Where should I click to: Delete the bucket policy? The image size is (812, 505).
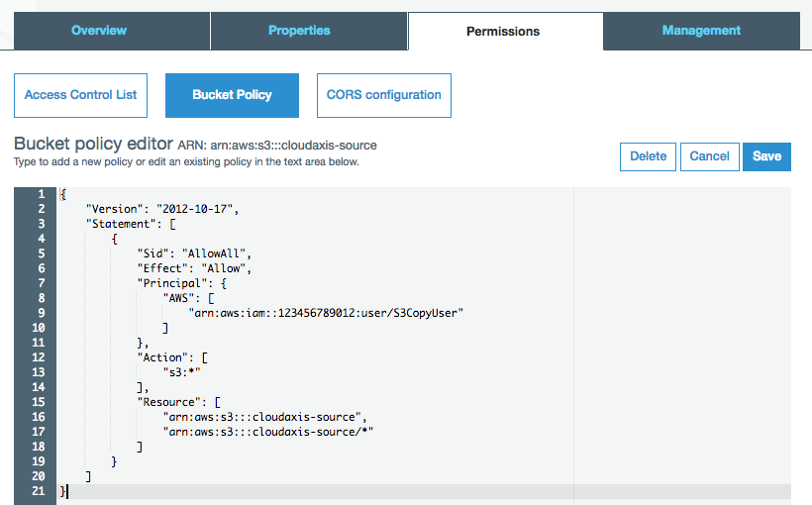649,156
